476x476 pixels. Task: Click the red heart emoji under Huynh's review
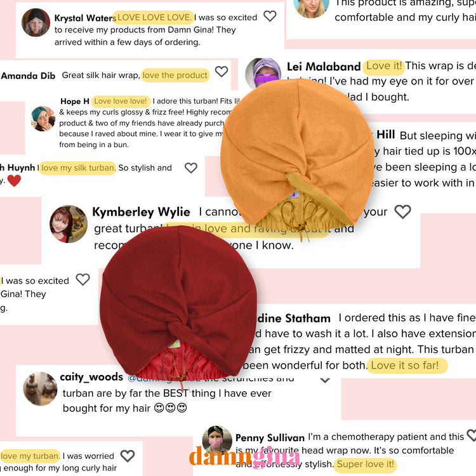click(x=14, y=181)
